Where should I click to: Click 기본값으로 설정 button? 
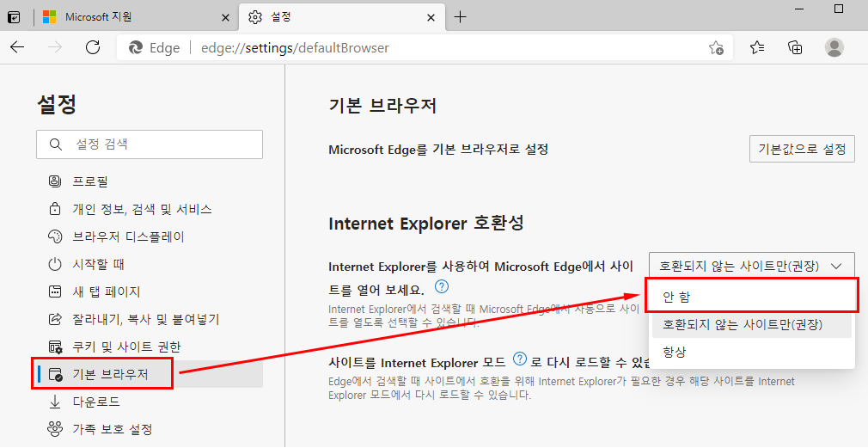click(802, 149)
